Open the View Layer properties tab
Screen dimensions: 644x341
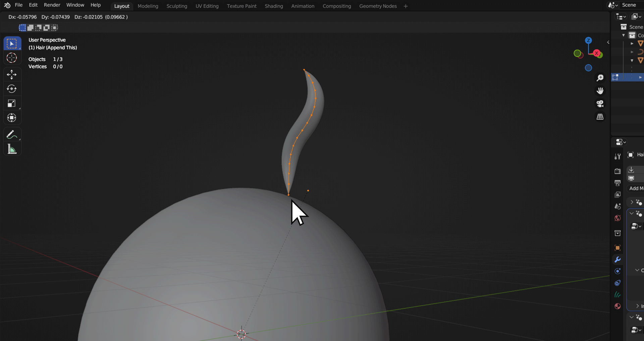pos(618,195)
